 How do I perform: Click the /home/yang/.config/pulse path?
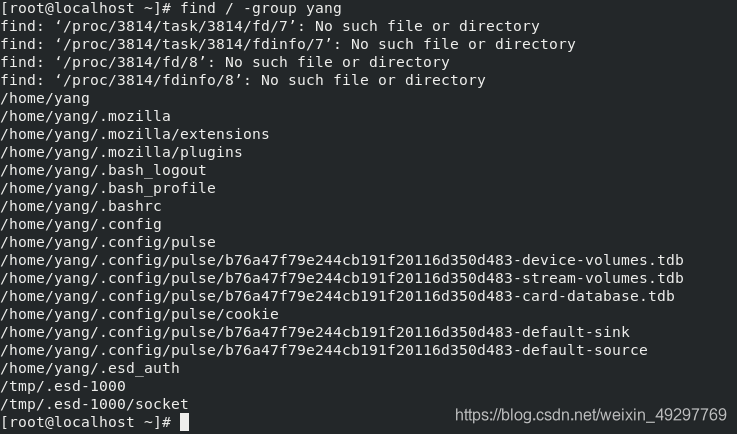click(108, 242)
